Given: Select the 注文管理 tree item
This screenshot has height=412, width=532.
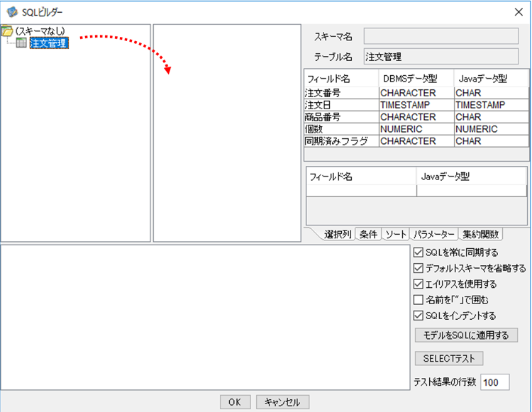Looking at the screenshot, I should (x=49, y=43).
